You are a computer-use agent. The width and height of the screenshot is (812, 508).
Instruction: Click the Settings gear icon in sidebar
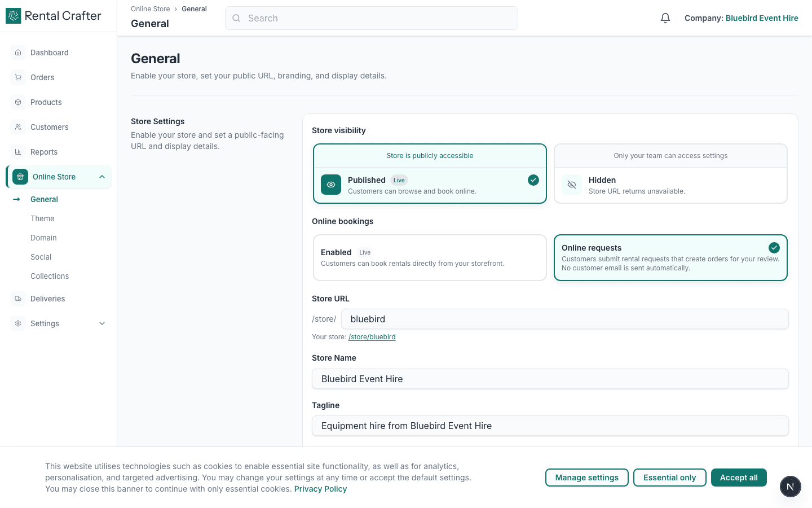pos(18,323)
